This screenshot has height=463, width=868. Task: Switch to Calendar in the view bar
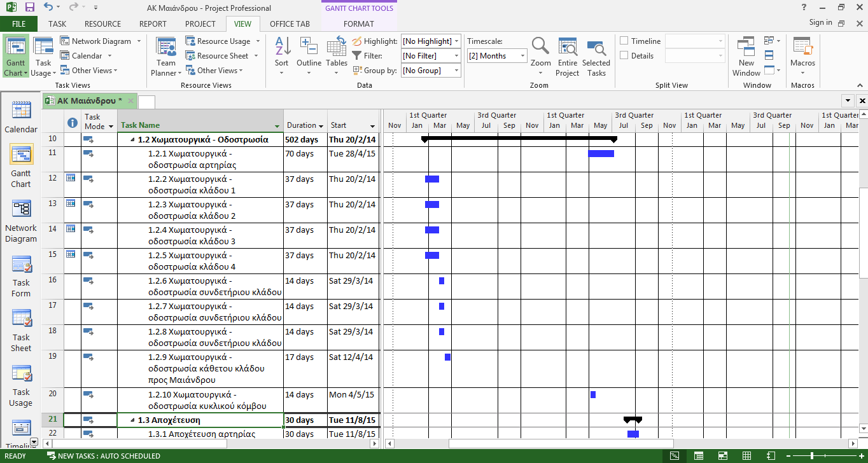point(21,118)
